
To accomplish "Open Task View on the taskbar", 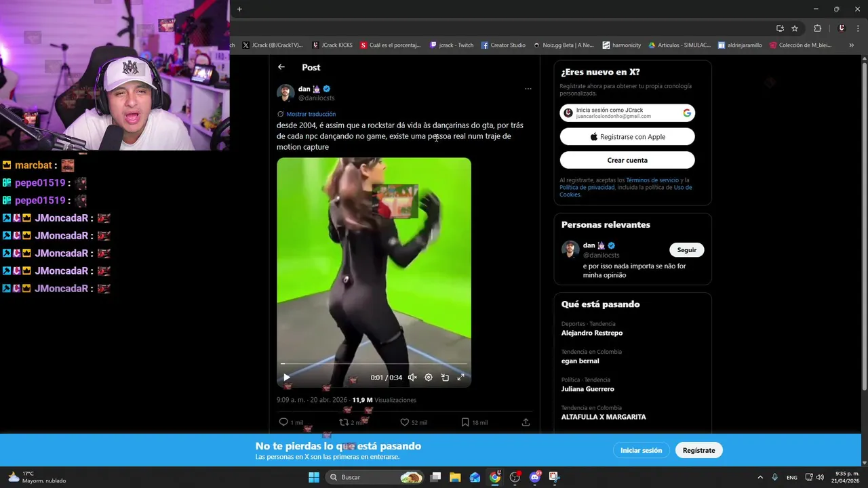I will tap(435, 477).
